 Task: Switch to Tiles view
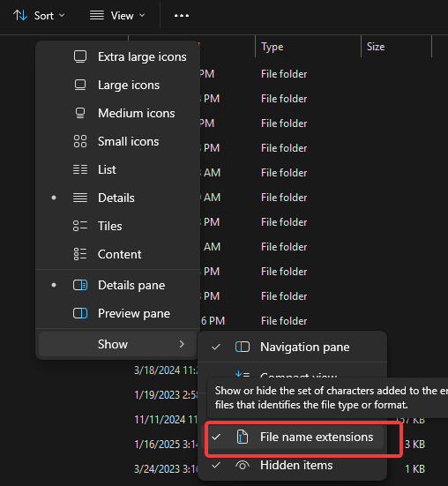point(117,227)
